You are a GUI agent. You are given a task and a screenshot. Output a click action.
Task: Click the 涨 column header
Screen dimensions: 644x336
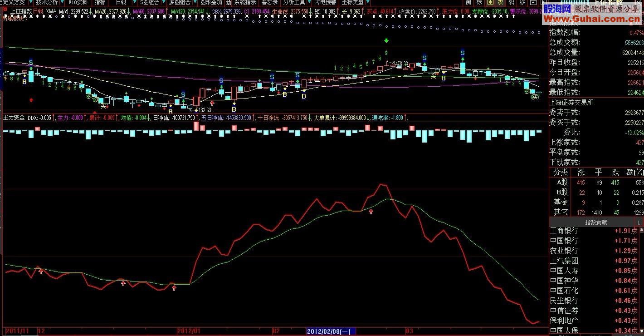coord(581,173)
